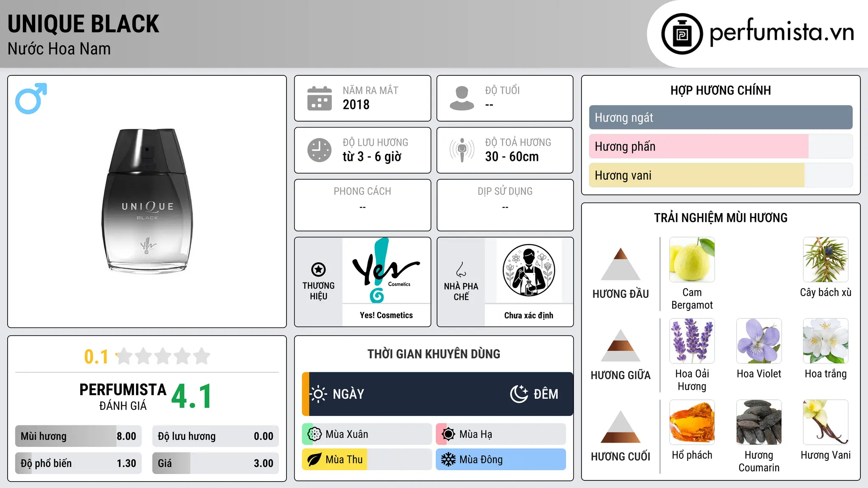868x488 pixels.
Task: Select the Mùa Xuân season bar
Action: coord(367,434)
